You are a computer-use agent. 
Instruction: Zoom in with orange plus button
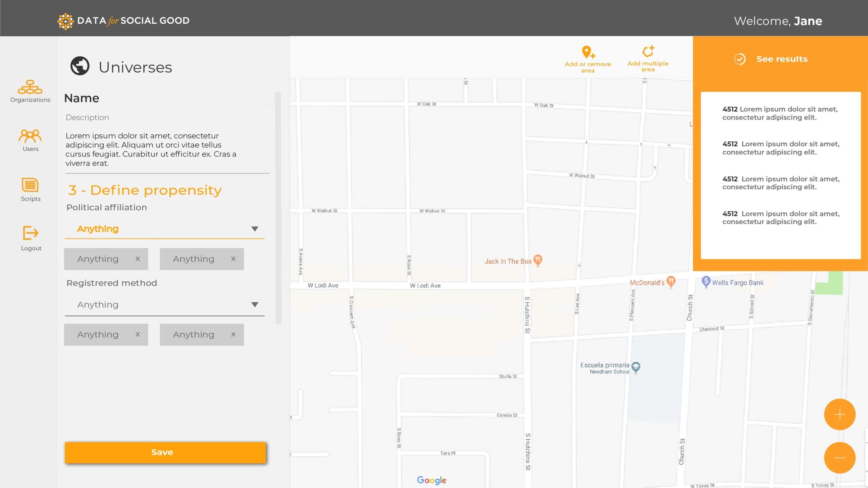[840, 414]
